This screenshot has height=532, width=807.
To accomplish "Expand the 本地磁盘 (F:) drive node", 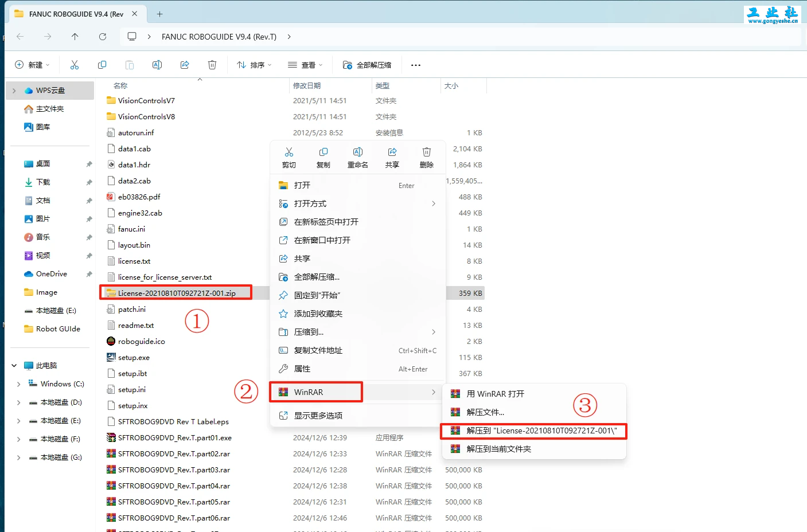I will pos(19,439).
